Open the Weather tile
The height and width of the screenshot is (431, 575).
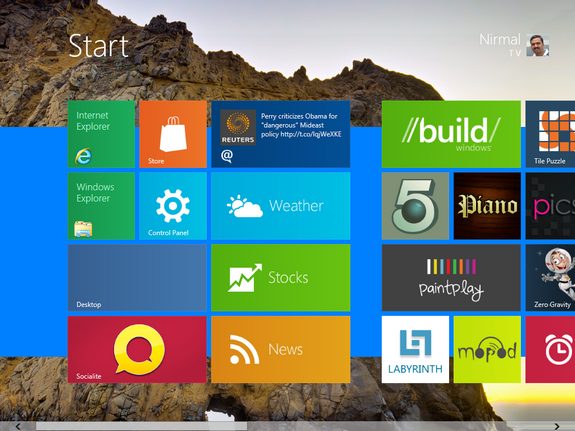[281, 206]
